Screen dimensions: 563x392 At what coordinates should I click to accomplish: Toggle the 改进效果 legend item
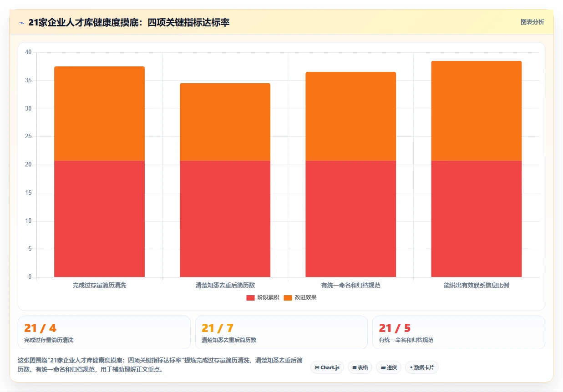tap(300, 297)
